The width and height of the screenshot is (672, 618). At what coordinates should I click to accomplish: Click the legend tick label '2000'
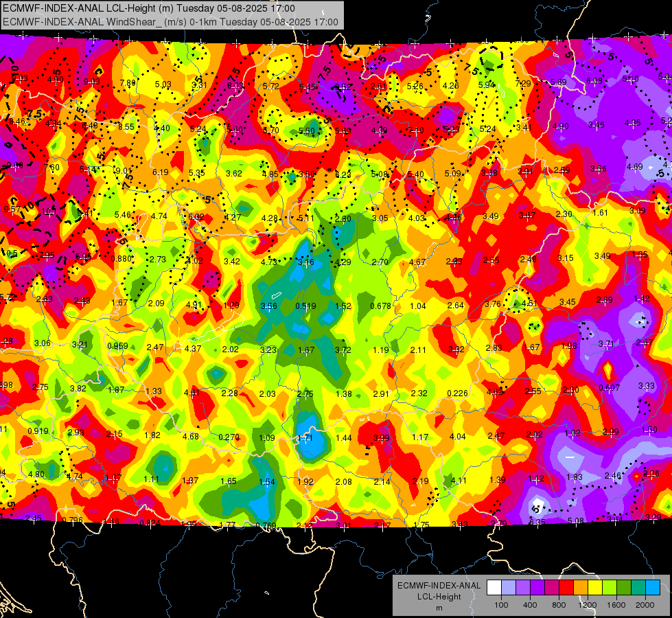pos(645,605)
